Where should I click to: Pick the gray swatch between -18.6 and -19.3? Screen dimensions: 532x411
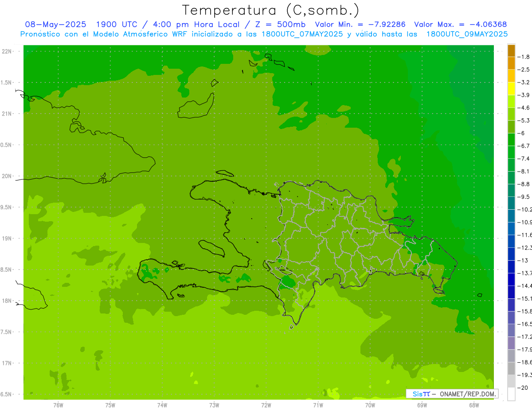pos(511,368)
